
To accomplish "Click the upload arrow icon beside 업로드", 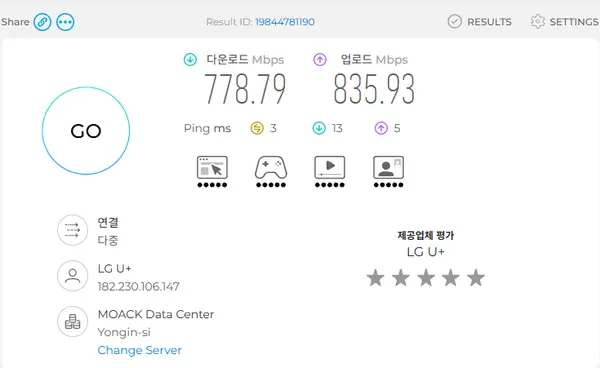I will coord(320,60).
